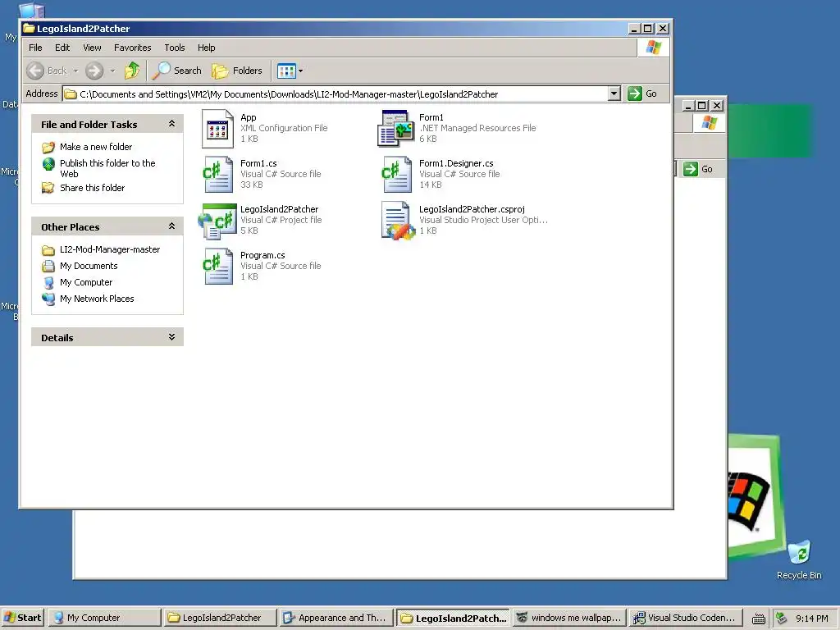Click the address path input field
The image size is (840, 630).
click(x=341, y=94)
